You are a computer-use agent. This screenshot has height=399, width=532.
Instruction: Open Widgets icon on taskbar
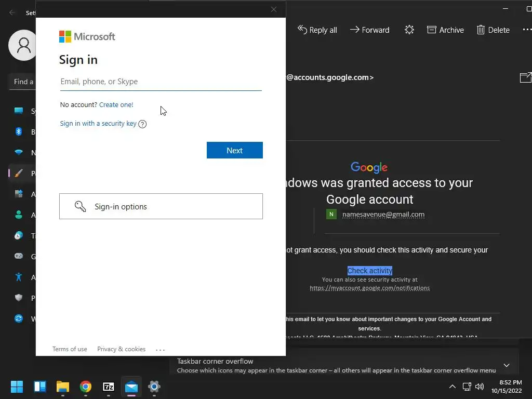(40, 387)
